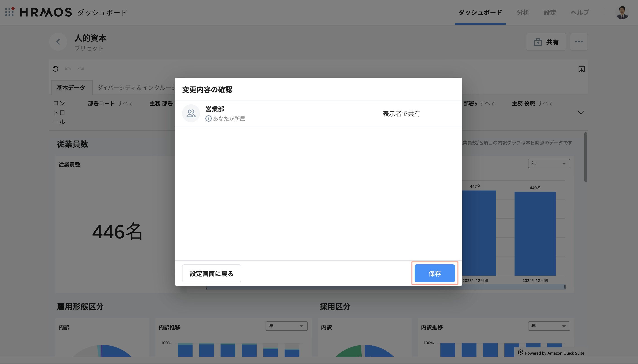Select the 基本データ tab
638x364 pixels.
(71, 88)
